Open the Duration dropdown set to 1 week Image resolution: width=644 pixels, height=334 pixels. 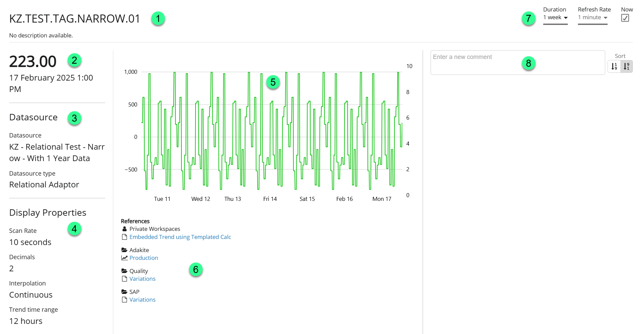click(555, 18)
